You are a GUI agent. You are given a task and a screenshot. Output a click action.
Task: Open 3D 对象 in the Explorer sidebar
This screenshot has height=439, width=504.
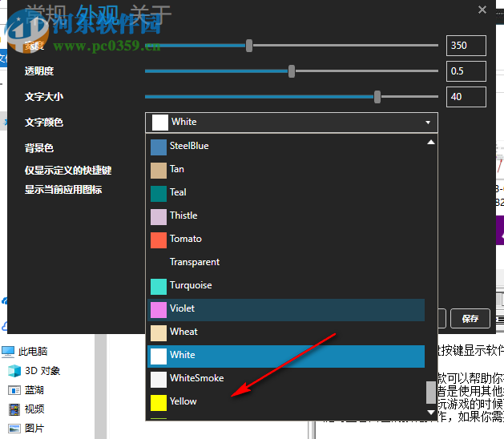click(x=42, y=371)
